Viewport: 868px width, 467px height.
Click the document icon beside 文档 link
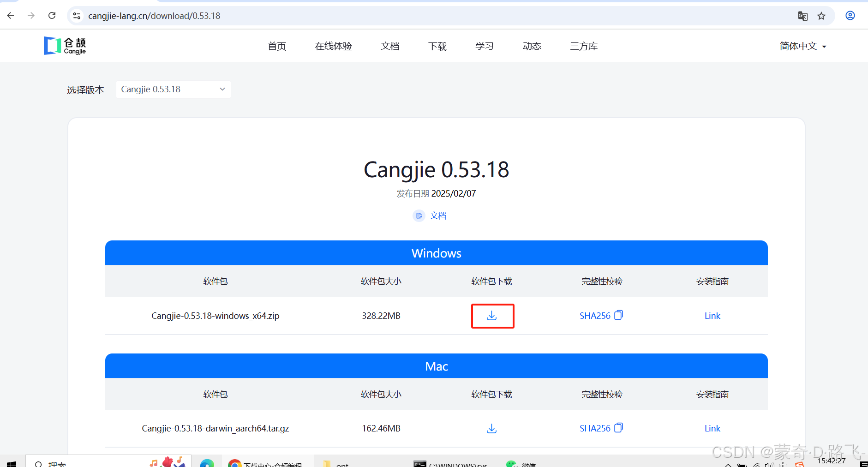point(419,216)
